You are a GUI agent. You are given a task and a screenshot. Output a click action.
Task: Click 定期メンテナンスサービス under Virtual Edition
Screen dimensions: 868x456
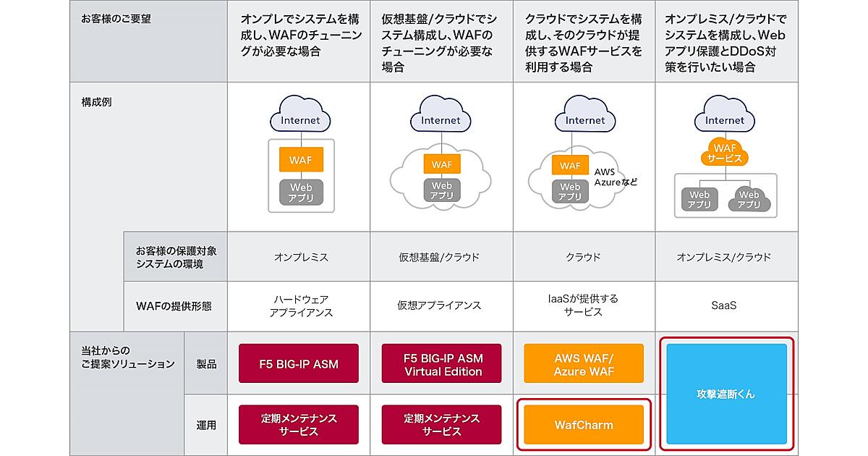[x=443, y=425]
